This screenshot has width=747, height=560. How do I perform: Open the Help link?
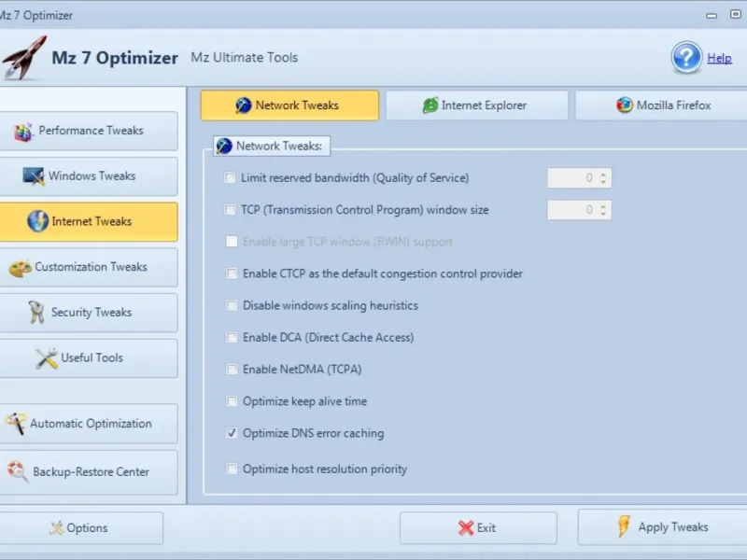coord(719,58)
